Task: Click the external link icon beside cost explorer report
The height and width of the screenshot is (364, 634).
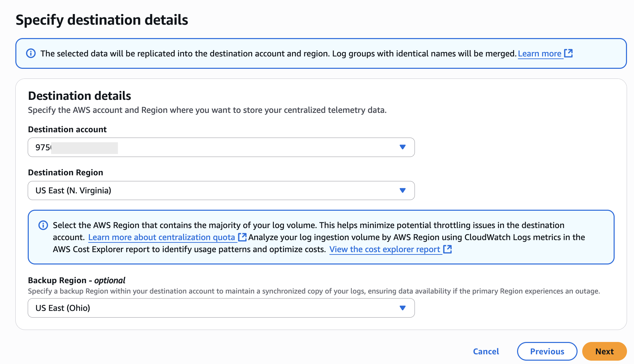Action: point(447,249)
